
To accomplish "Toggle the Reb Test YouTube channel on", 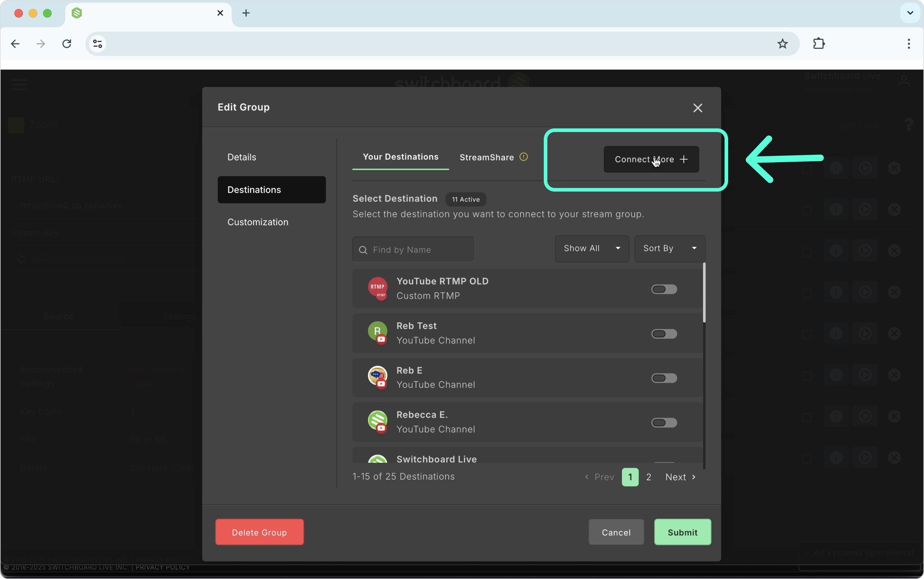I will (x=664, y=334).
